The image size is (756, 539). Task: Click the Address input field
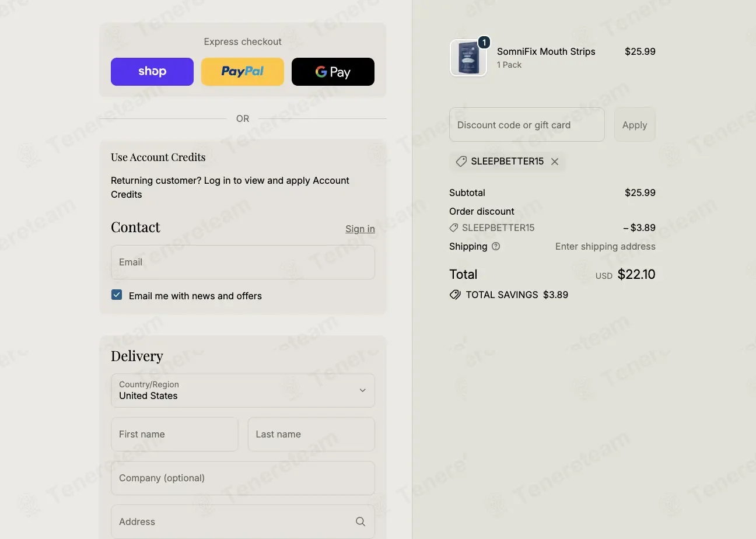(x=243, y=521)
